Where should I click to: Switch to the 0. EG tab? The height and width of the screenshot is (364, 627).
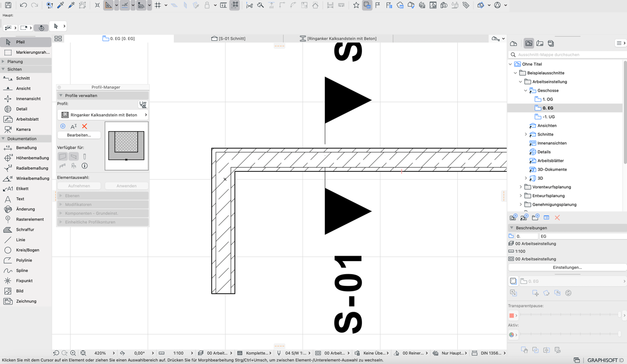(119, 39)
